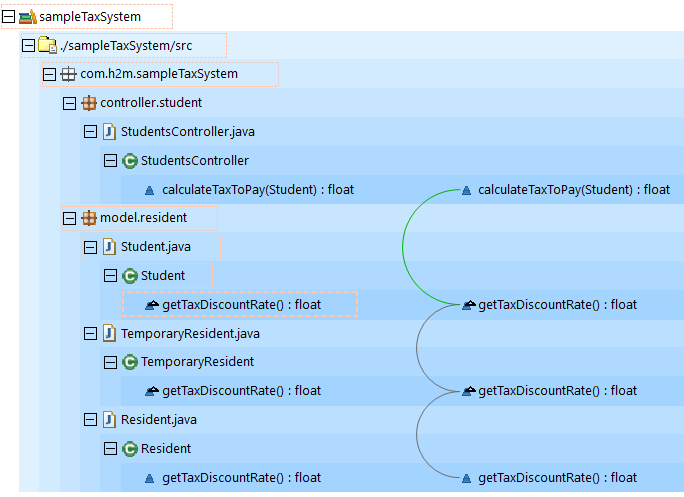Image resolution: width=684 pixels, height=497 pixels.
Task: Select the ./sampleTaxSystem/src label
Action: click(126, 45)
